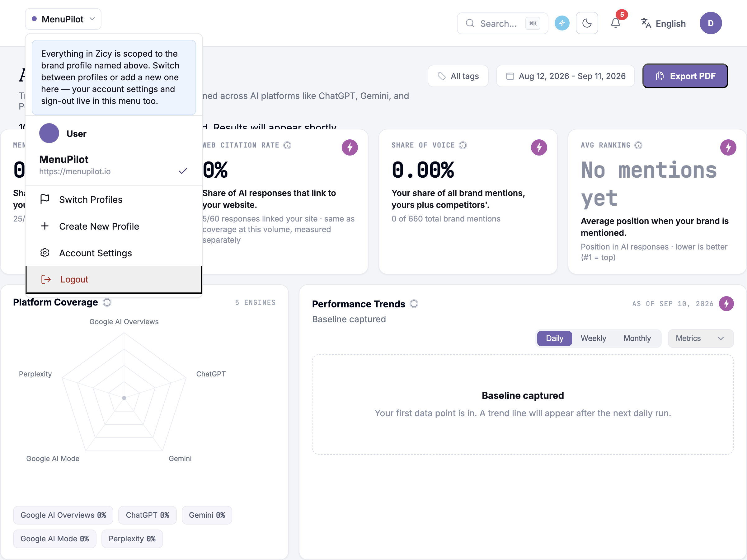
Task: Click the lightning icon on Avg Ranking card
Action: (728, 147)
